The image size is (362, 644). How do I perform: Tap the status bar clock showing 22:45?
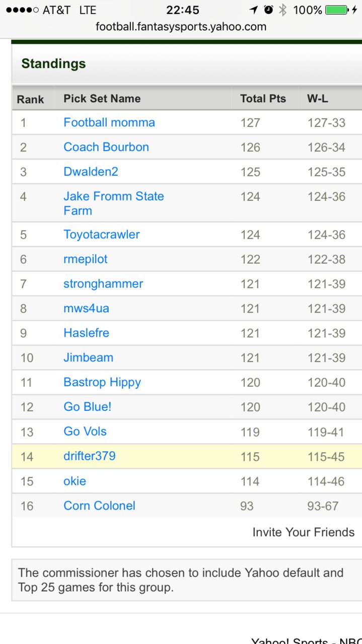[183, 10]
